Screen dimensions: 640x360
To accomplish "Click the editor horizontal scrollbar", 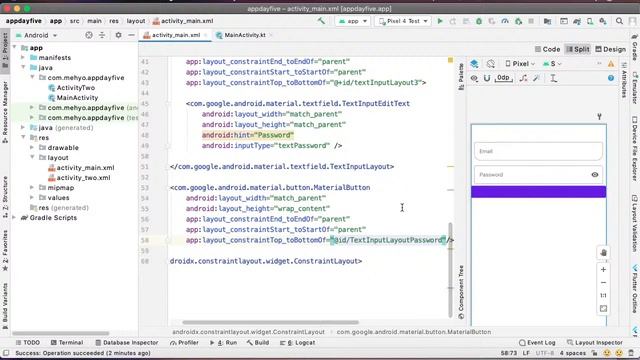I will click(x=270, y=322).
